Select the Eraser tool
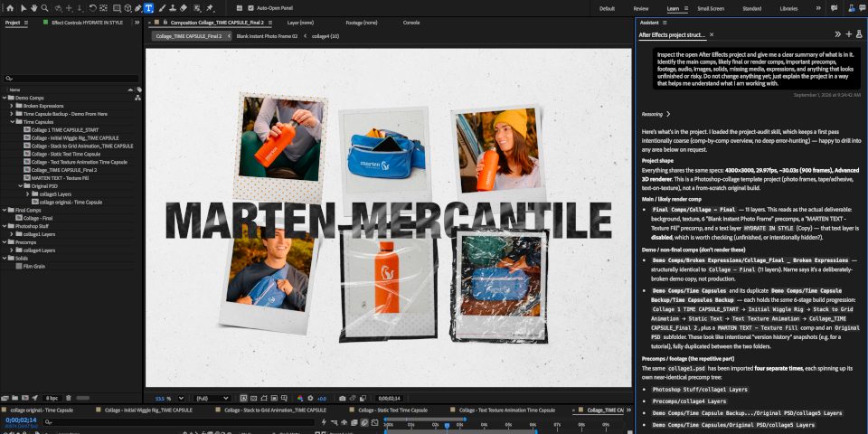 pyautogui.click(x=184, y=8)
